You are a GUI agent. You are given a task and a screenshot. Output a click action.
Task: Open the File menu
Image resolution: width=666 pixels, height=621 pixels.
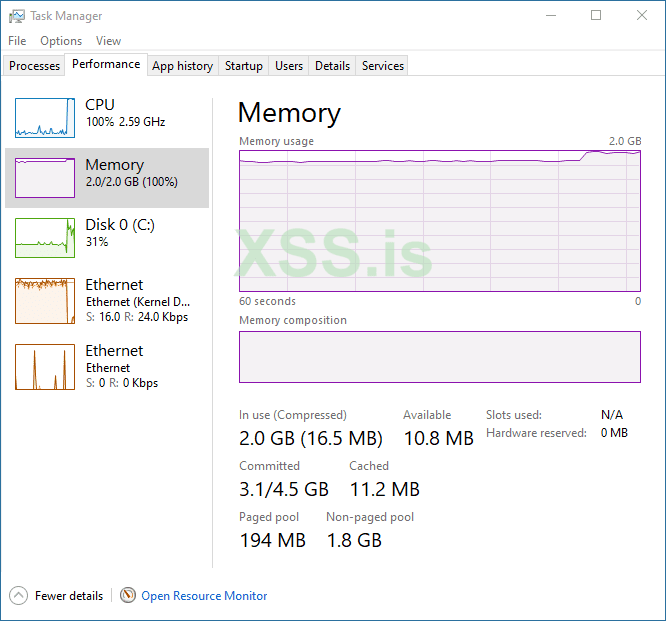click(17, 41)
